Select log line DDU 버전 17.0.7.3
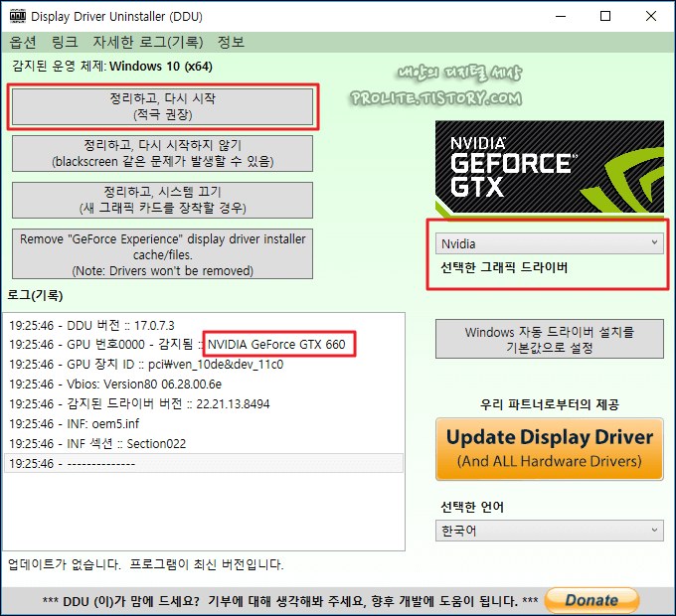Image resolution: width=676 pixels, height=616 pixels. [x=204, y=325]
